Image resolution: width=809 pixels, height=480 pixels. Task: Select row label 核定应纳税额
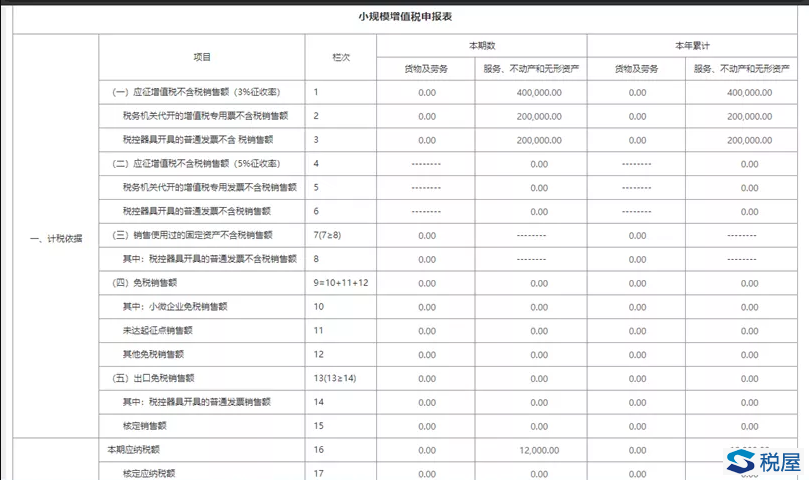149,473
